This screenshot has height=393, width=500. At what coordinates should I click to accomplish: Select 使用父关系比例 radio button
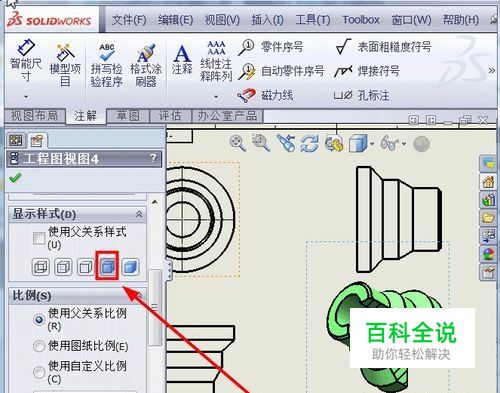[x=39, y=320]
